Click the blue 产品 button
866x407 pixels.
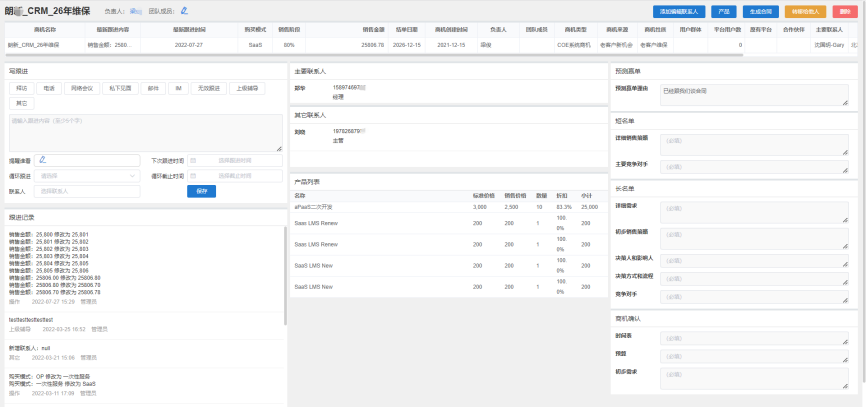724,12
